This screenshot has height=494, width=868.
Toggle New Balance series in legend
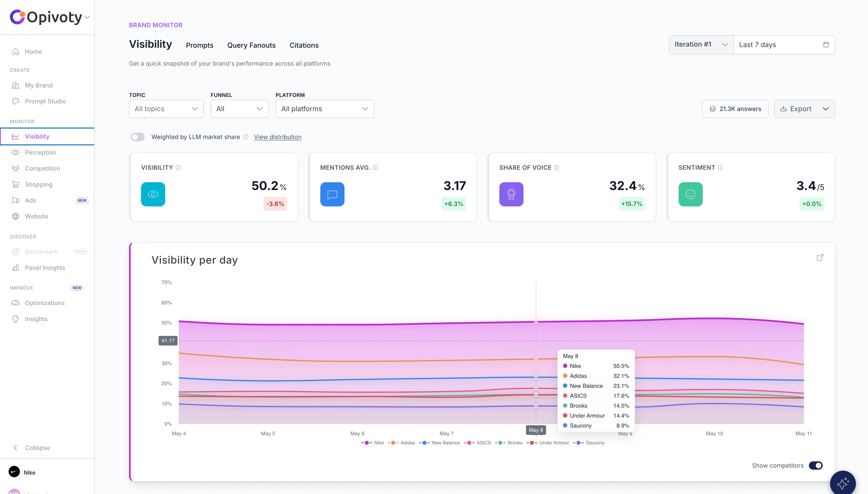click(439, 443)
